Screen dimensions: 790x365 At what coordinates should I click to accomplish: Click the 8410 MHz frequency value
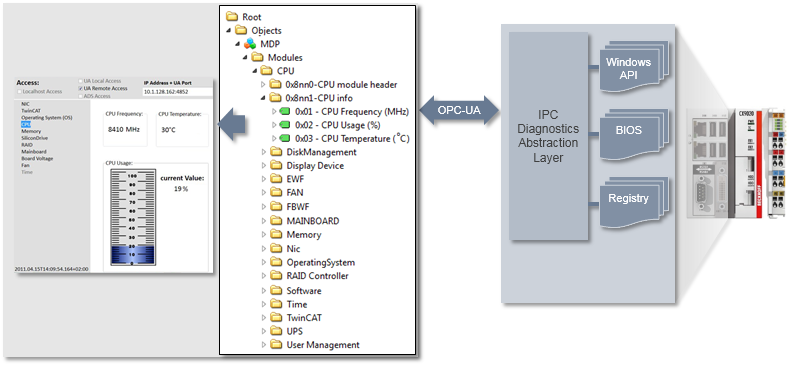click(x=124, y=130)
